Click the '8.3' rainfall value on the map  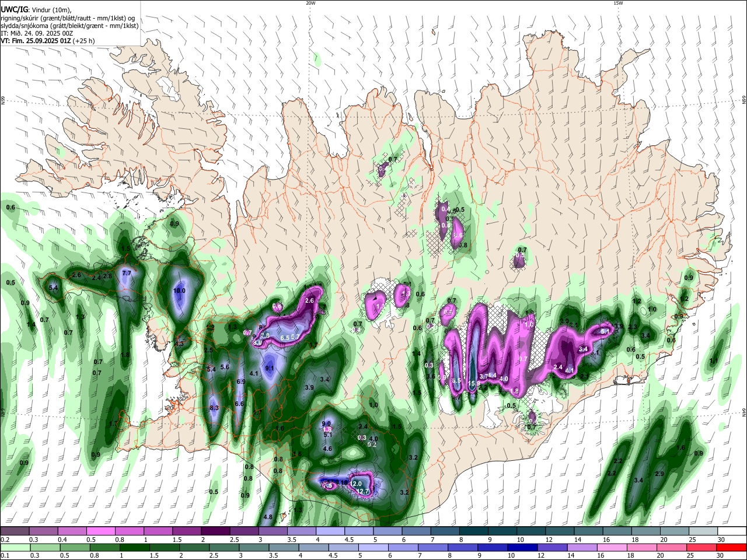214,408
